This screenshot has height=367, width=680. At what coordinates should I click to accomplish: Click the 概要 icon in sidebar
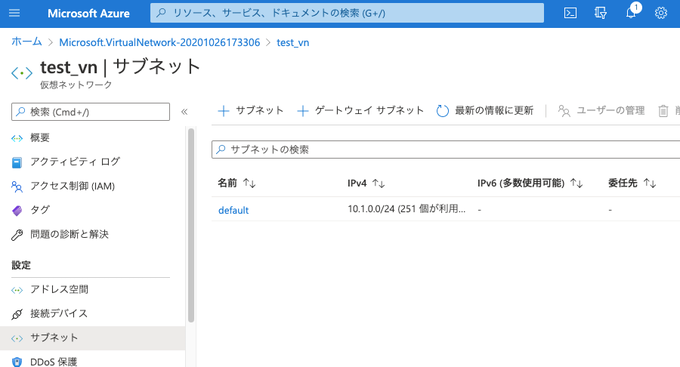[x=17, y=138]
